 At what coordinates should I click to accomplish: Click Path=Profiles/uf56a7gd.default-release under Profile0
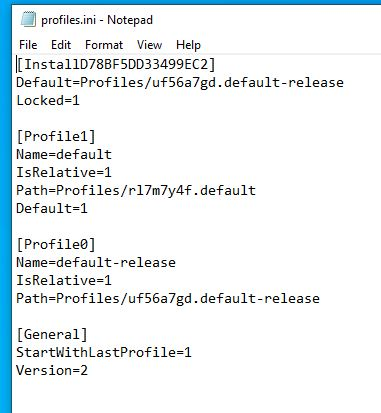168,298
